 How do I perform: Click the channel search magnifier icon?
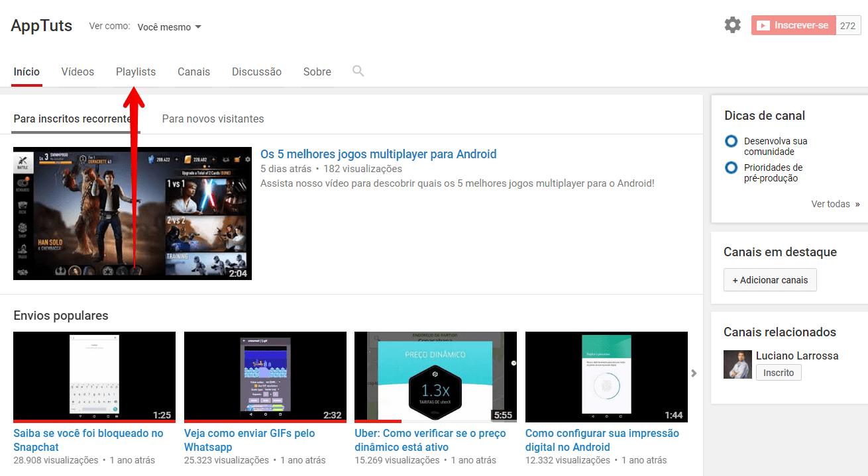[358, 71]
